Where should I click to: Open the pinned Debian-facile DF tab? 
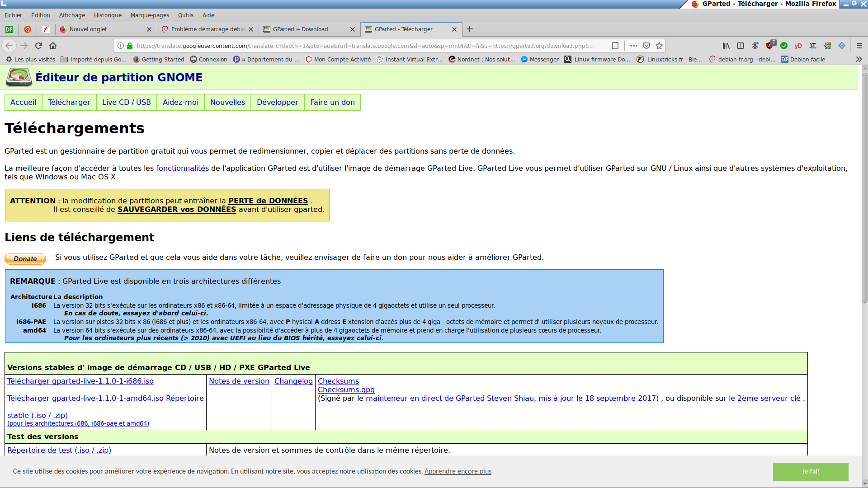pos(9,29)
